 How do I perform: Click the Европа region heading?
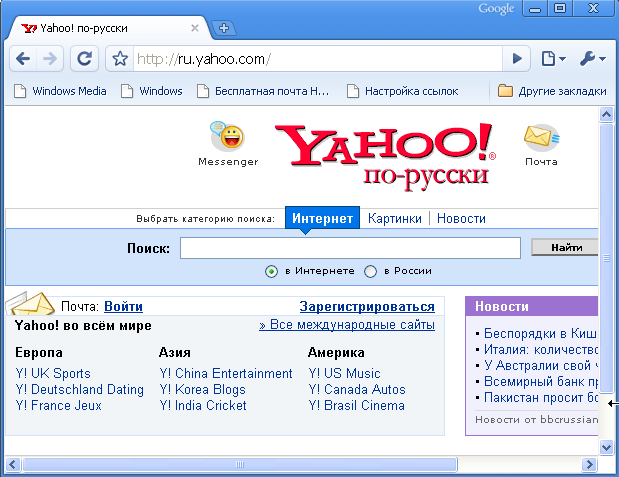pyautogui.click(x=39, y=352)
